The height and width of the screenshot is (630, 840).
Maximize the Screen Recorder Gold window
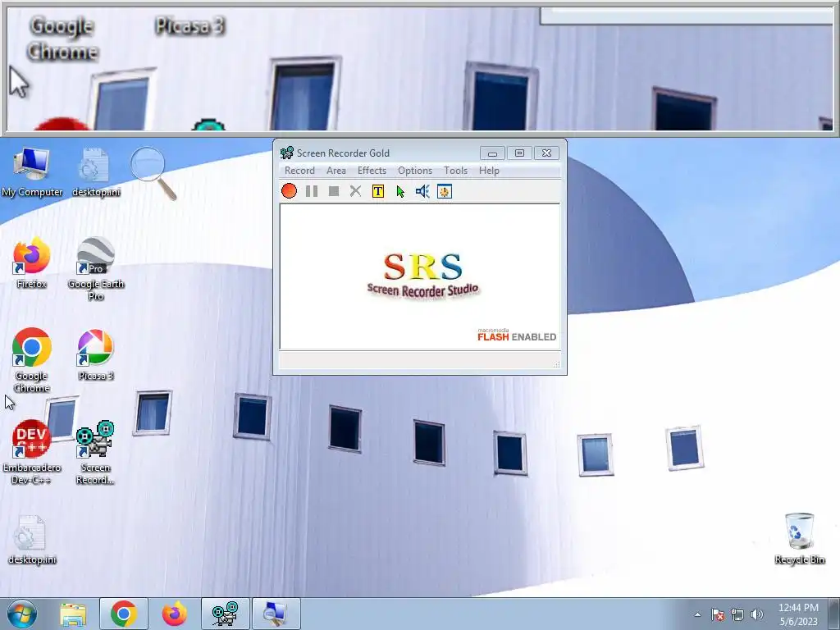pos(519,153)
